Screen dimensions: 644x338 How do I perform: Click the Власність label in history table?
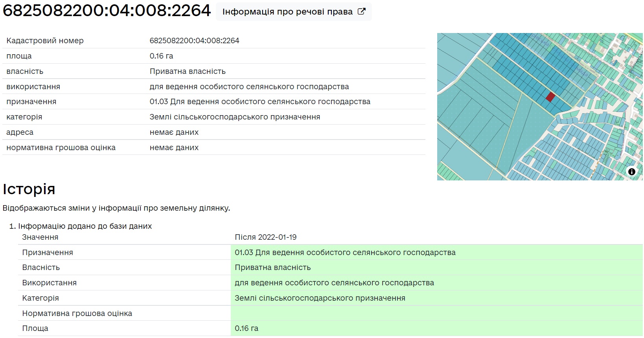coord(41,267)
